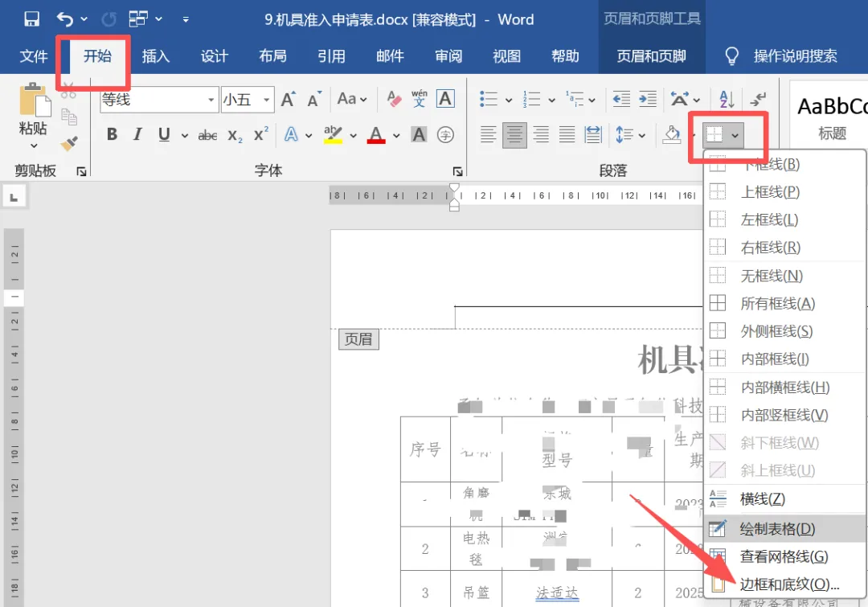Undo the last action
This screenshot has height=607, width=868.
point(65,19)
